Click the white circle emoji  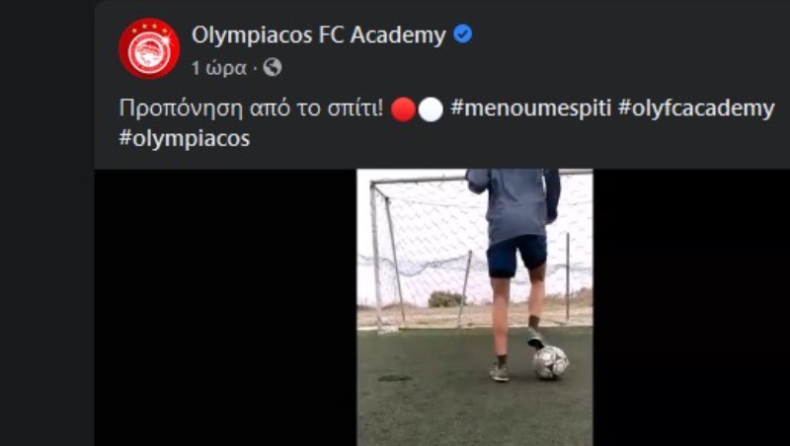(431, 109)
